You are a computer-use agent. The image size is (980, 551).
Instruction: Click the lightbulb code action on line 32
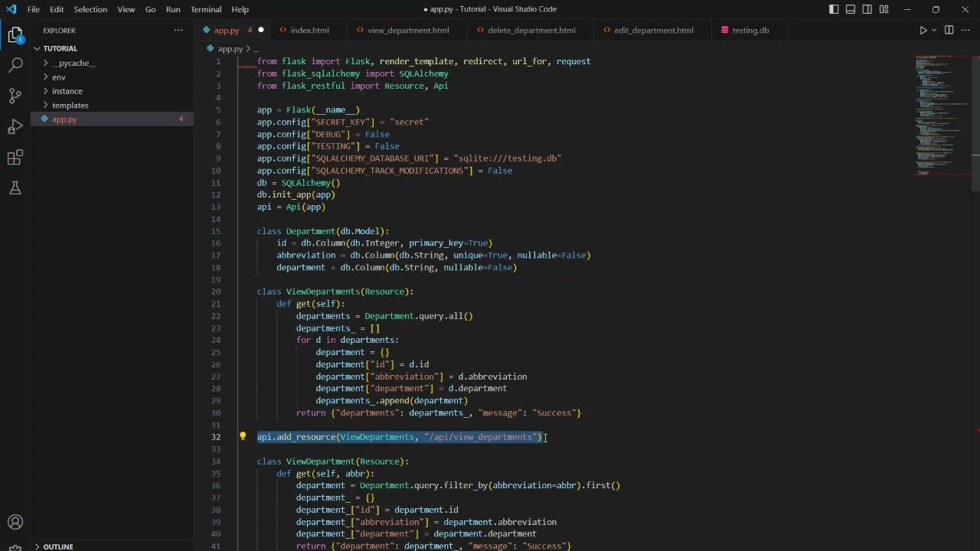click(x=243, y=436)
